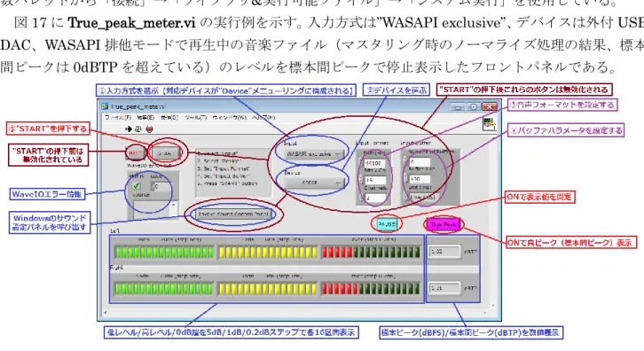644x351 pixels.
Task: Toggle the magenta True Peak button
Action: [x=443, y=224]
